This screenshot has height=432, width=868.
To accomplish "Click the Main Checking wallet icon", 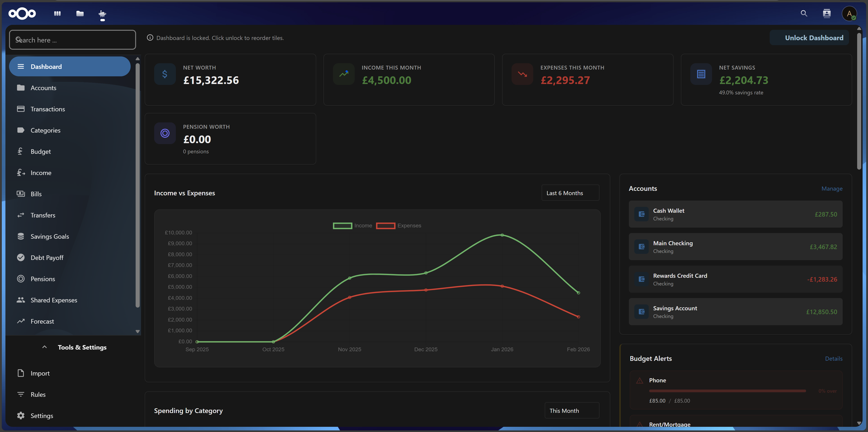I will [642, 247].
